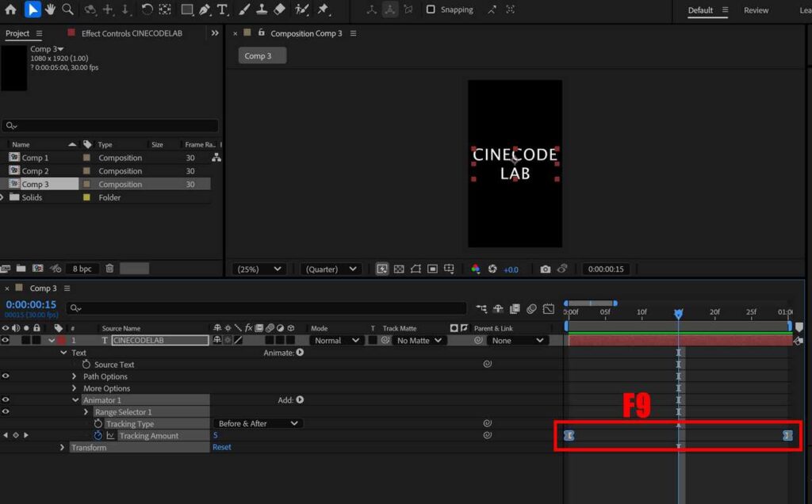Screen dimensions: 812x504
Task: Toggle visibility of Path Options
Action: pos(6,376)
